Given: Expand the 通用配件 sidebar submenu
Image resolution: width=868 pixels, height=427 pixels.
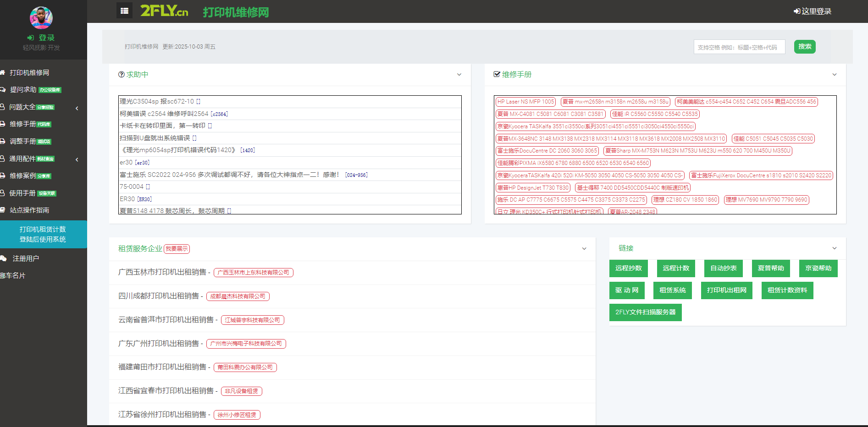Looking at the screenshot, I should coord(77,159).
